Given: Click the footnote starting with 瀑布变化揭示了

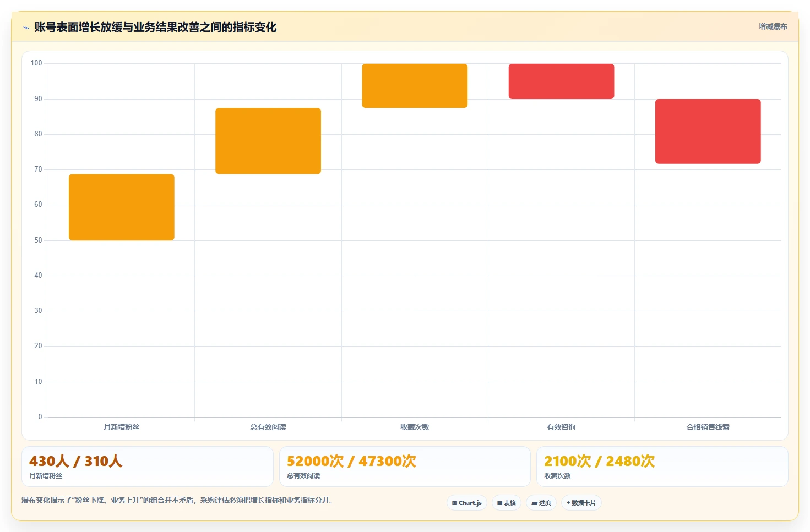Looking at the screenshot, I should (x=178, y=500).
